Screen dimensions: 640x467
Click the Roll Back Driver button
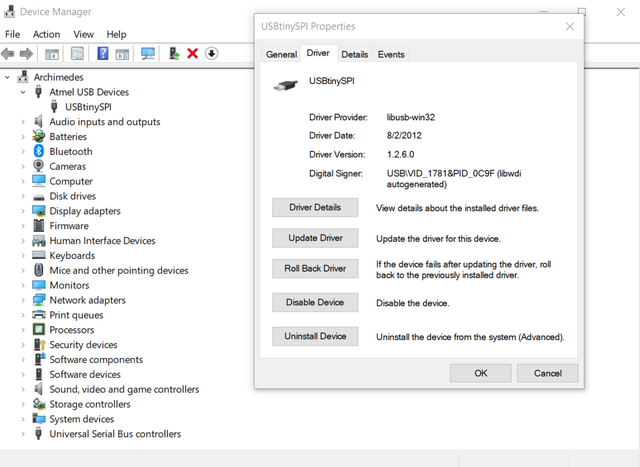point(315,269)
